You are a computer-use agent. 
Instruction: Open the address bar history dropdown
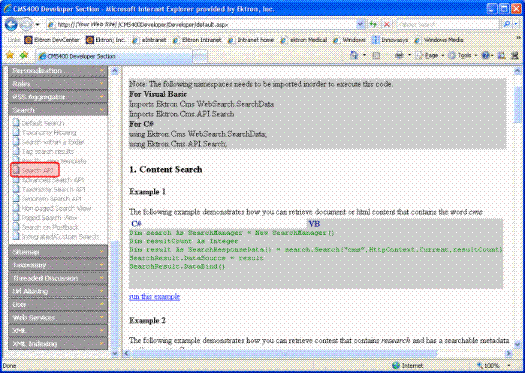[x=360, y=24]
